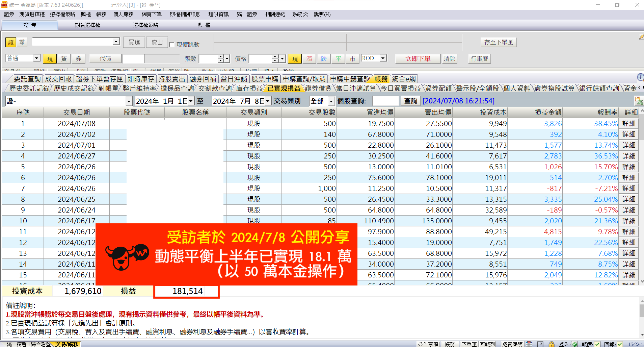Open the 證- account dropdown in query bar
Image resolution: width=644 pixels, height=347 pixels.
pyautogui.click(x=129, y=101)
